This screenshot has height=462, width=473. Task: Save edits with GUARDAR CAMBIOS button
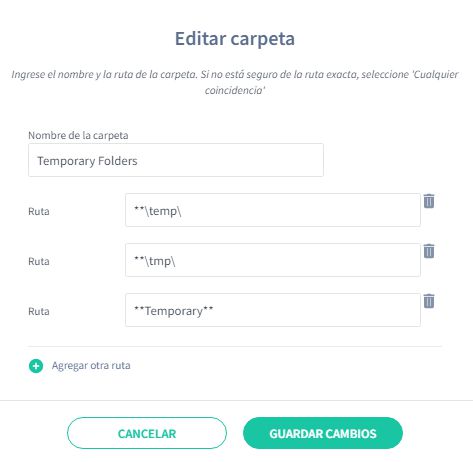(x=323, y=433)
